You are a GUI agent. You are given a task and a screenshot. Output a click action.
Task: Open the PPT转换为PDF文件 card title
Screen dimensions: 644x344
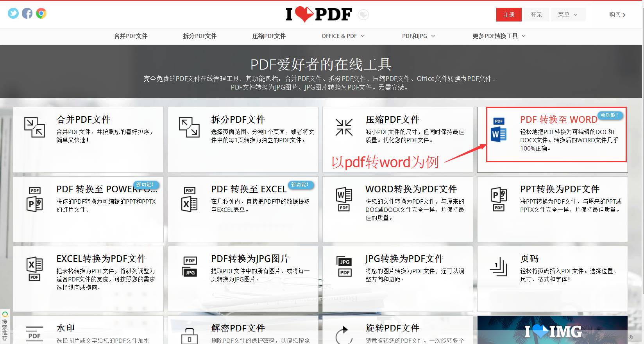[560, 189]
